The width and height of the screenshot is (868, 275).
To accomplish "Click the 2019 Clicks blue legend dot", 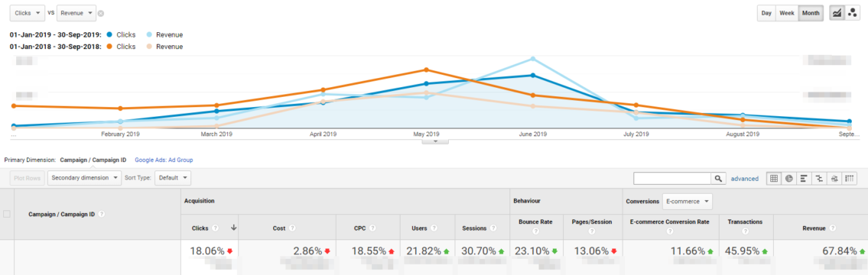I will point(109,35).
